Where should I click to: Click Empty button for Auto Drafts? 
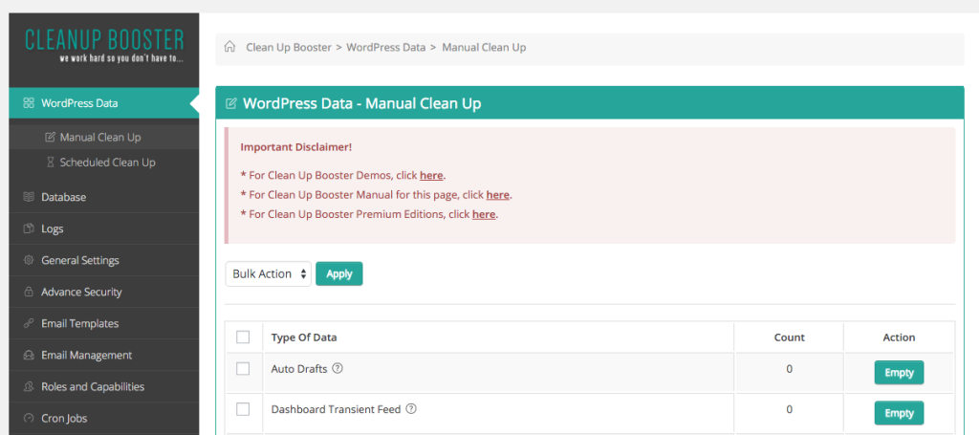click(899, 373)
